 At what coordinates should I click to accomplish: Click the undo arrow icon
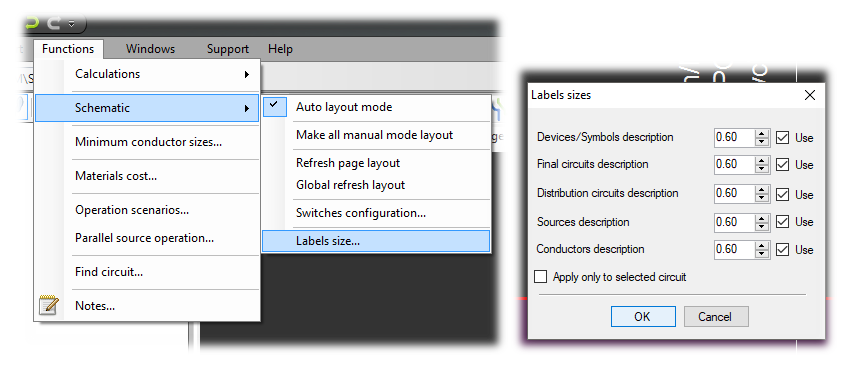pyautogui.click(x=33, y=24)
